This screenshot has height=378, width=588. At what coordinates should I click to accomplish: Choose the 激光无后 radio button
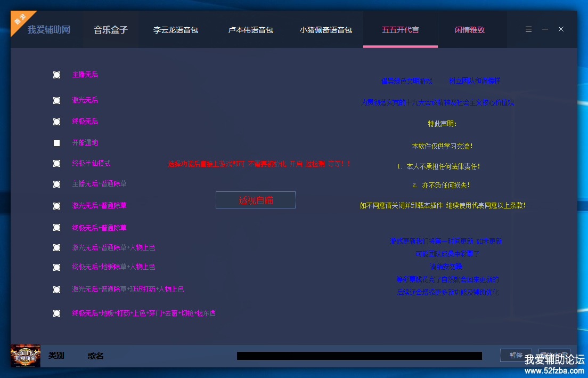click(x=56, y=100)
